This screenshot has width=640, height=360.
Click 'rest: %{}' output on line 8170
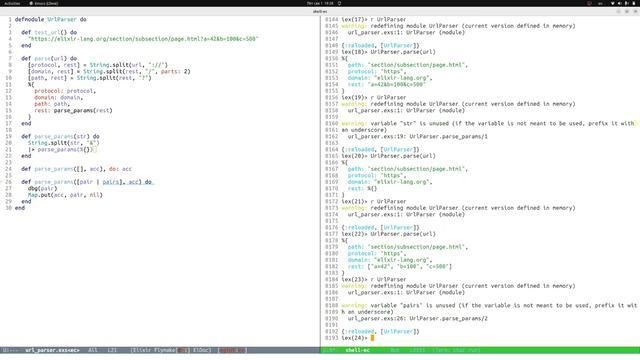[362, 189]
